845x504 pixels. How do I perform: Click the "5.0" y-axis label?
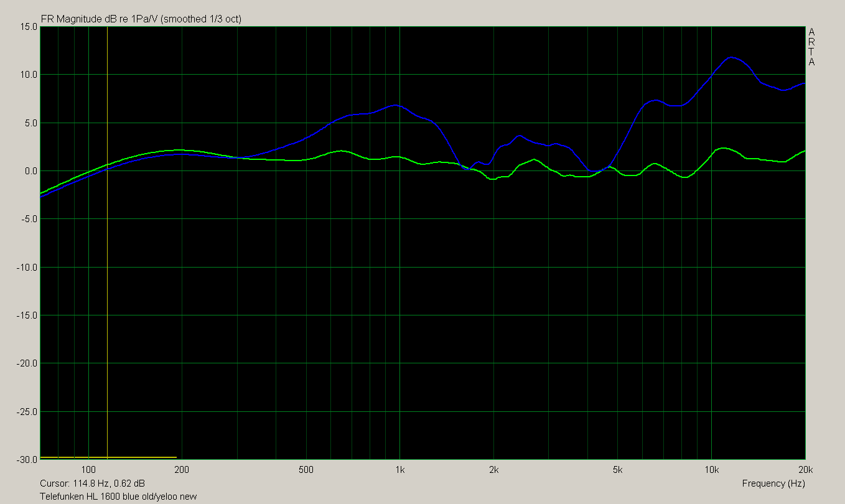coord(30,123)
